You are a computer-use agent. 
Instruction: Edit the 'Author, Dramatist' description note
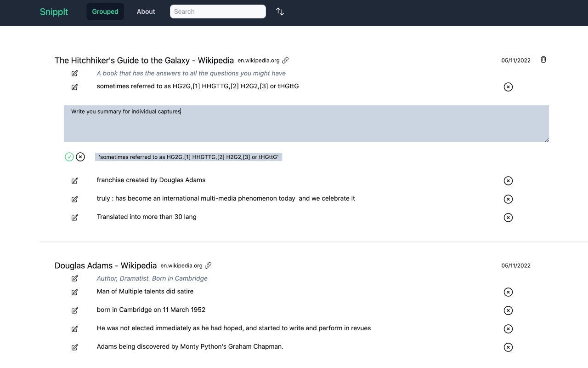click(74, 278)
